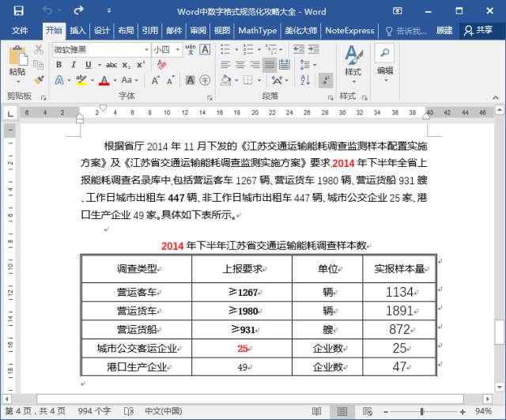Open the 文件 file tab

pyautogui.click(x=20, y=31)
